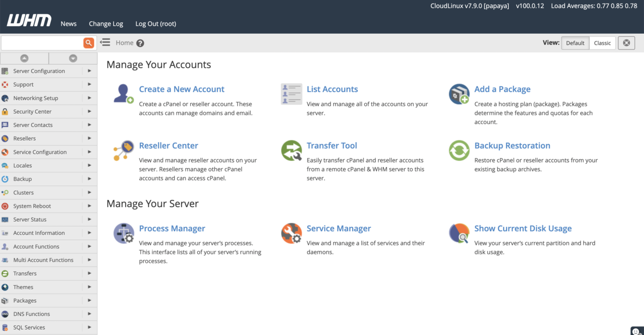Image resolution: width=644 pixels, height=335 pixels.
Task: Click the Log Out (root) link
Action: [x=155, y=23]
